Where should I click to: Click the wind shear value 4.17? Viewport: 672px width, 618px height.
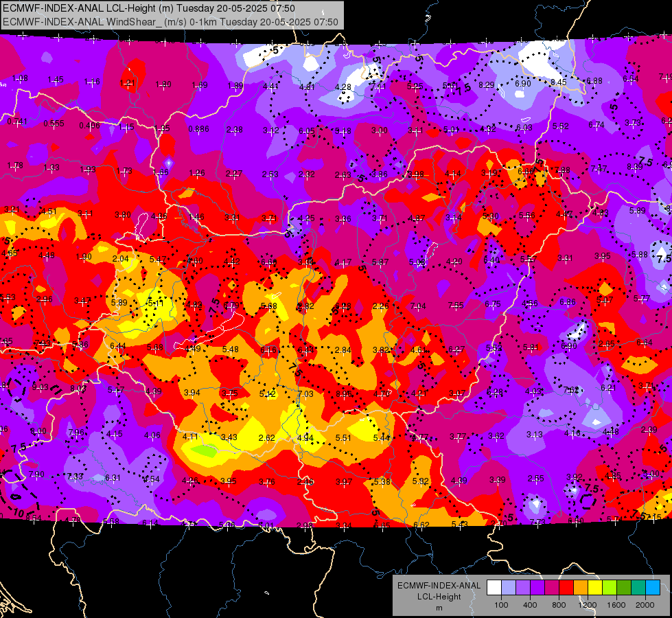(x=343, y=262)
